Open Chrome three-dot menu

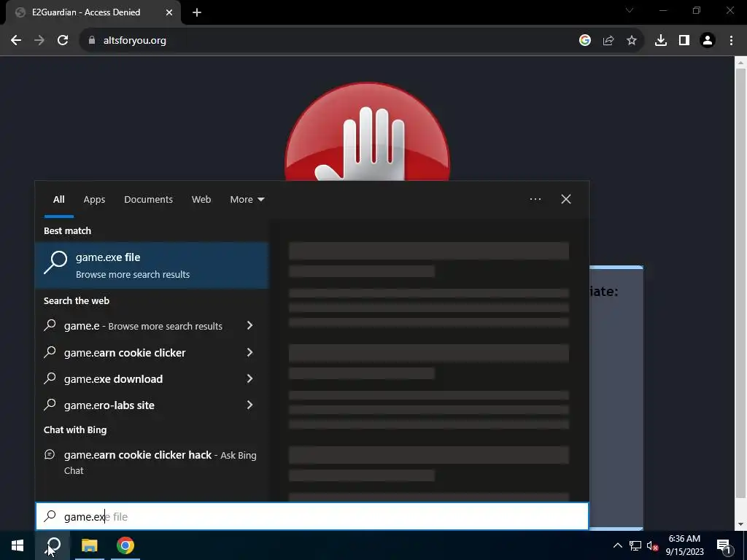click(x=731, y=41)
